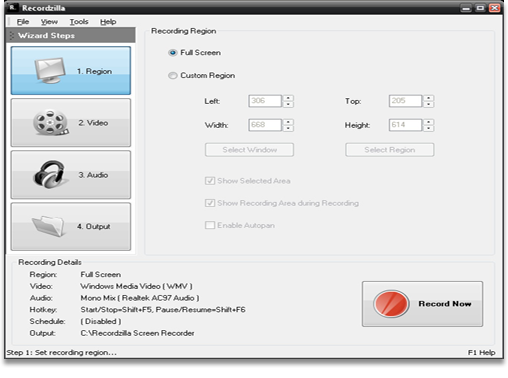
Task: Click the Recordzilla title bar app icon
Action: click(x=12, y=7)
